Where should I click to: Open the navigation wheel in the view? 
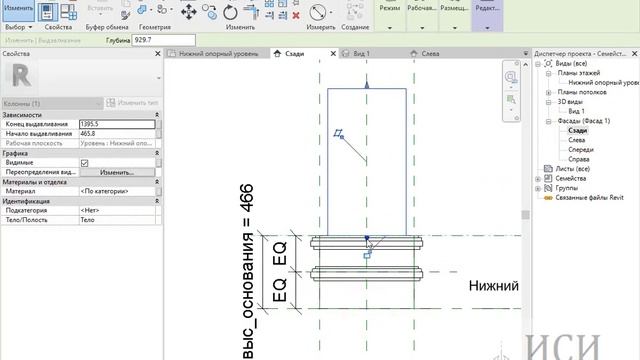pyautogui.click(x=511, y=76)
